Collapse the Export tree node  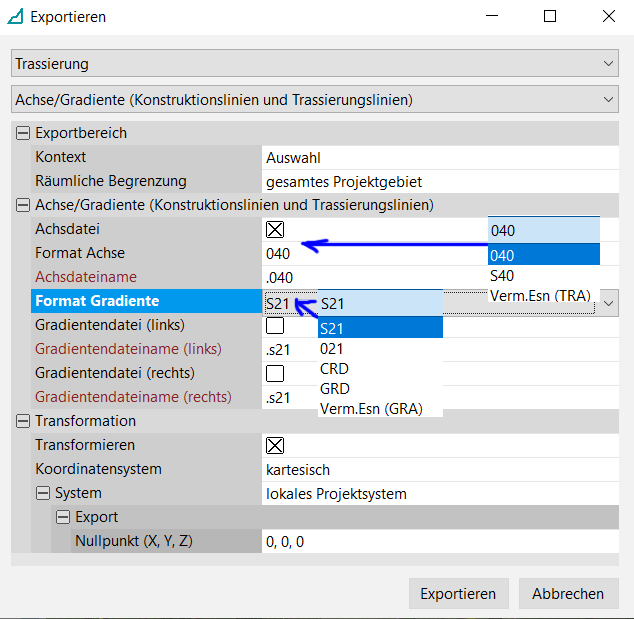click(x=63, y=517)
